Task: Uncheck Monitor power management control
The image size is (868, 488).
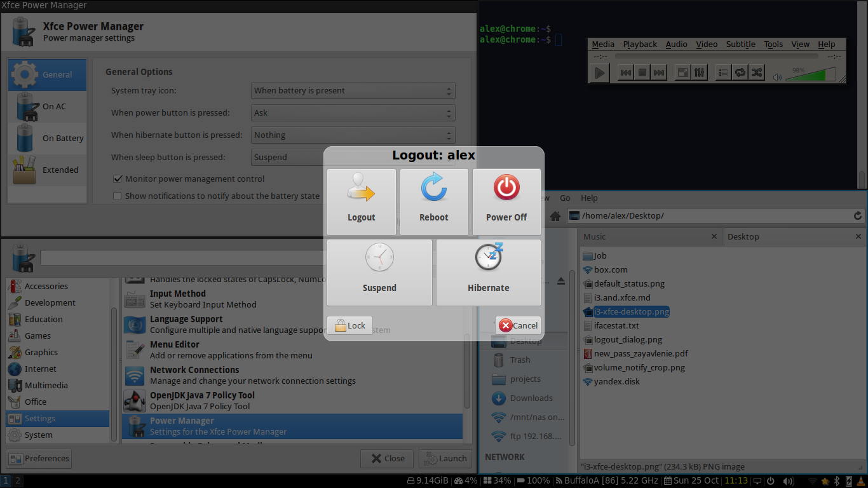Action: [118, 179]
